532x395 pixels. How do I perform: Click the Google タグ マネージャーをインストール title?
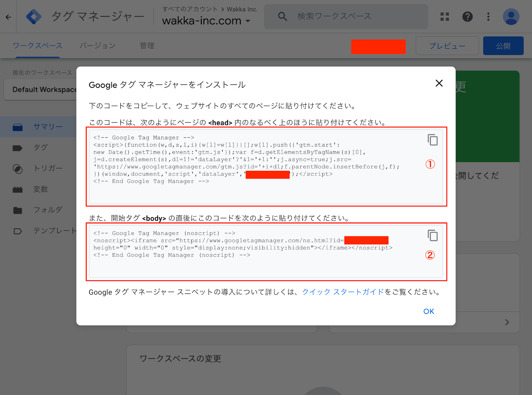tap(167, 85)
